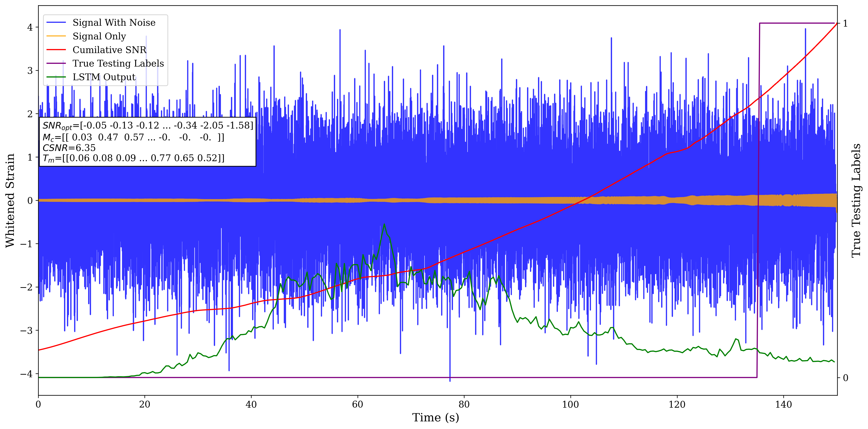
Task: Click the y-axis tick label −4
Action: (26, 374)
